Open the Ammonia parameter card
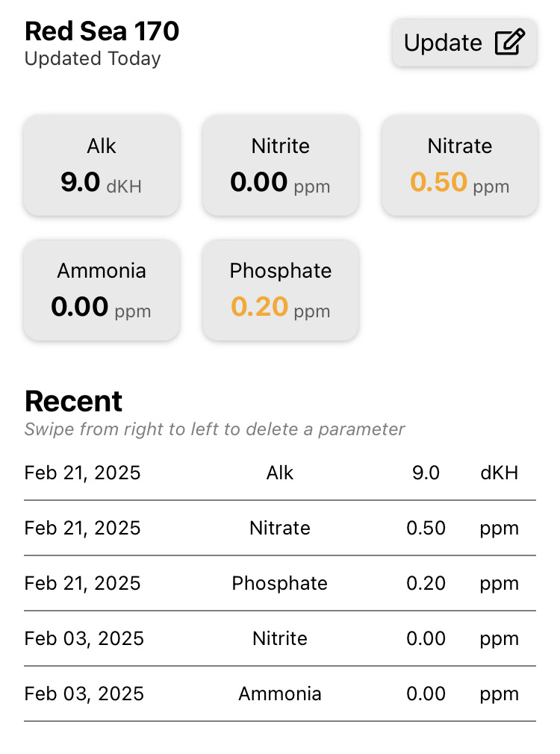The width and height of the screenshot is (560, 754). point(102,290)
